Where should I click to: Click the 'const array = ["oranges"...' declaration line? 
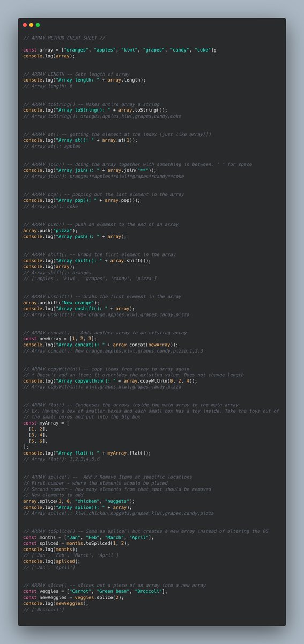(120, 50)
